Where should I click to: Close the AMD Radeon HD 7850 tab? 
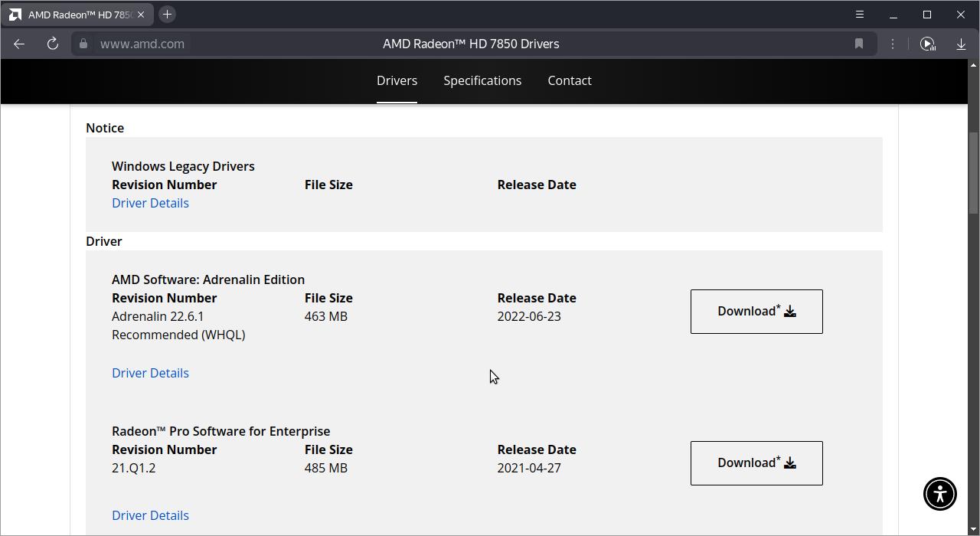tap(141, 15)
